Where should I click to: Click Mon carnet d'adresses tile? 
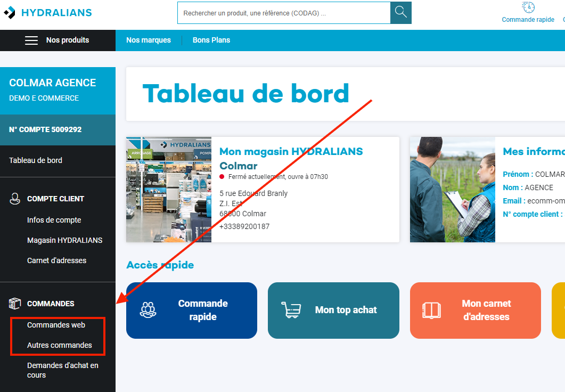click(x=476, y=310)
